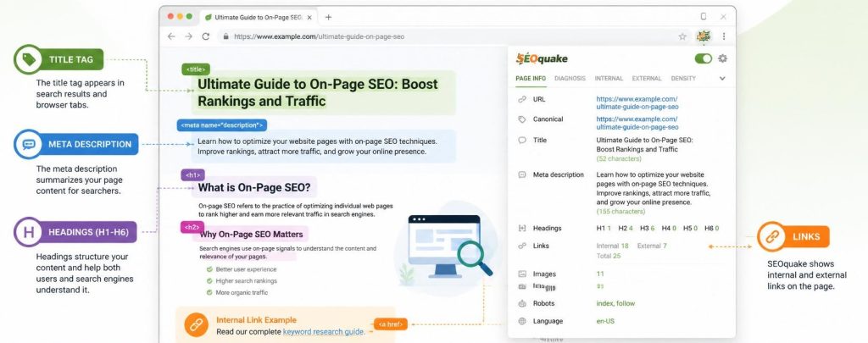This screenshot has height=343, width=868.
Task: Click the "Total 25" links value
Action: [609, 256]
